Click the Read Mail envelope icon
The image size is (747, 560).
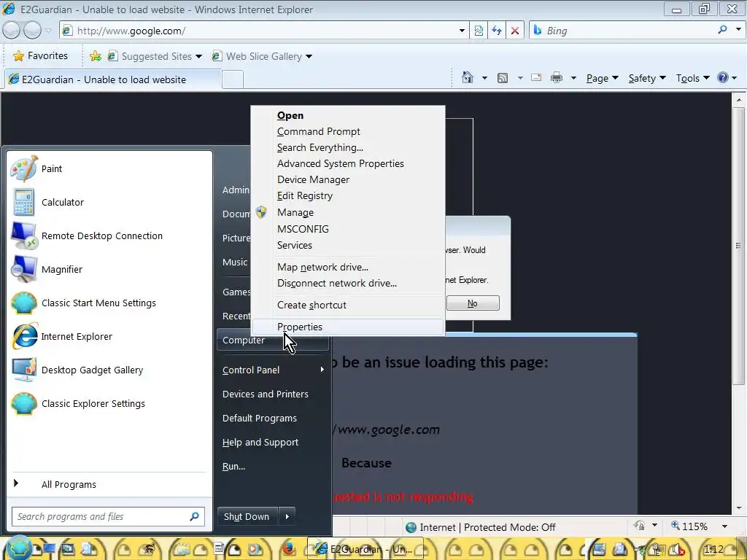(536, 77)
